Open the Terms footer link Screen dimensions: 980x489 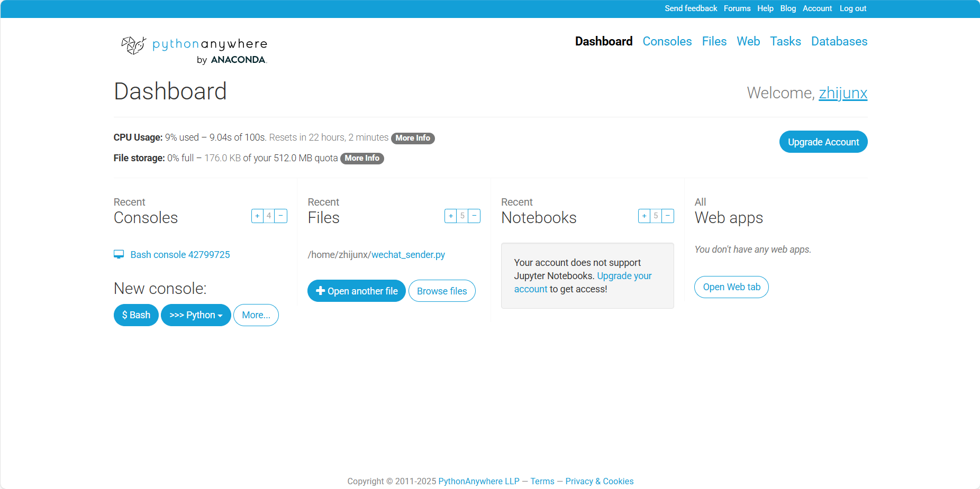(542, 481)
